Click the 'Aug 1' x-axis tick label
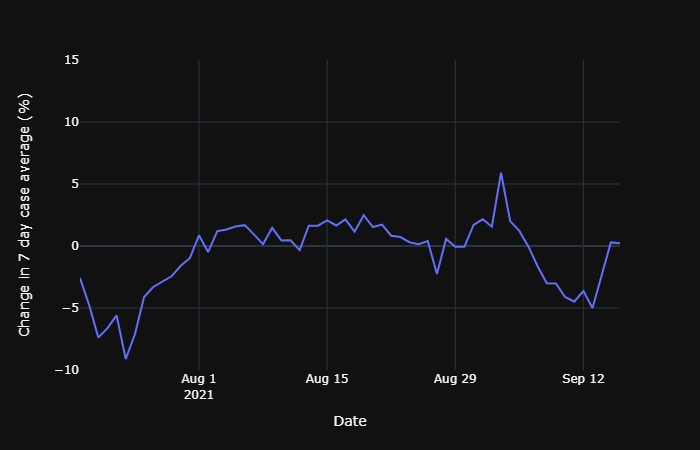This screenshot has width=700, height=450. (x=199, y=379)
